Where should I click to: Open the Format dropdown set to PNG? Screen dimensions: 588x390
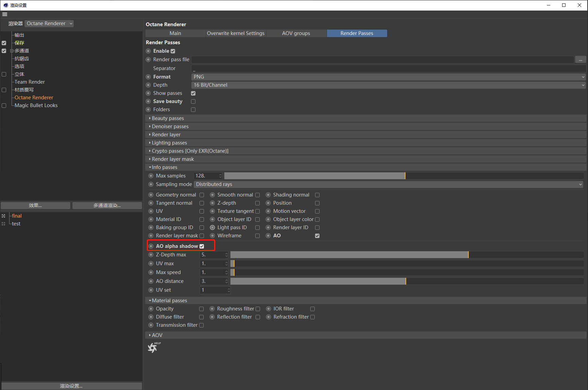click(388, 77)
